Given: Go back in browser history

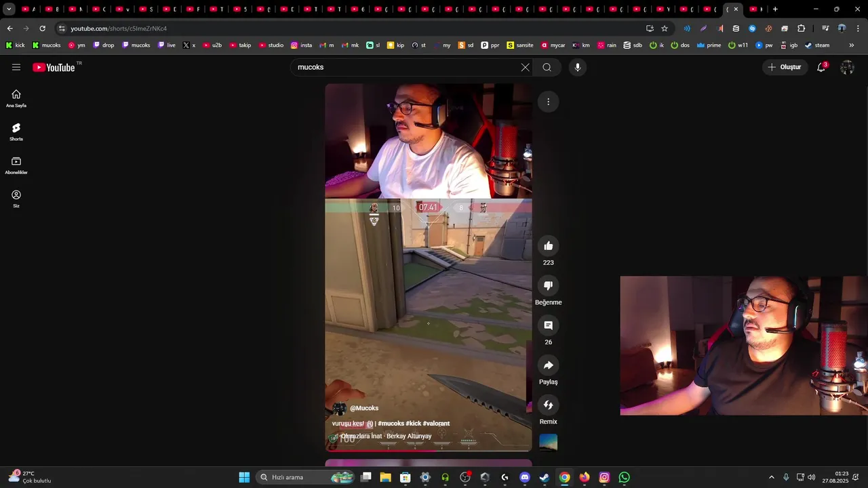Looking at the screenshot, I should tap(9, 28).
